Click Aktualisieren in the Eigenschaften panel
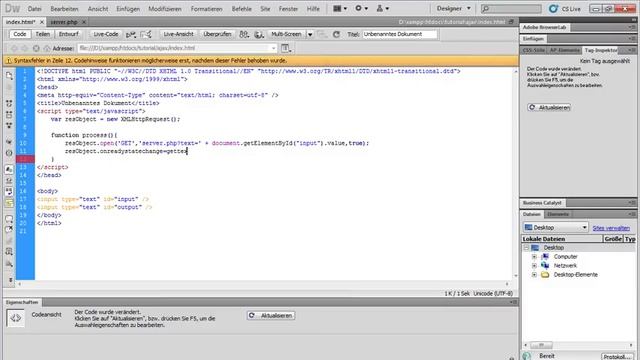Screen dimensions: 640x360 tap(271, 316)
